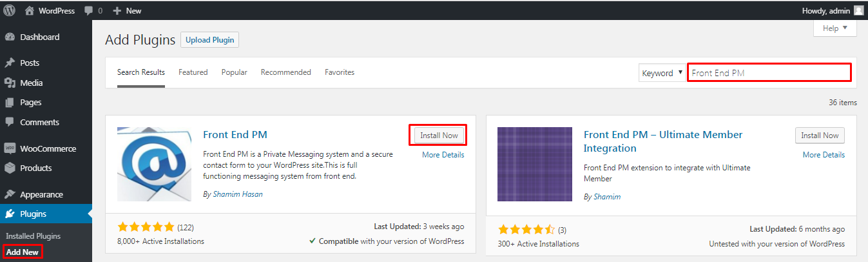Click the Media icon in sidebar
The height and width of the screenshot is (262, 868).
10,83
